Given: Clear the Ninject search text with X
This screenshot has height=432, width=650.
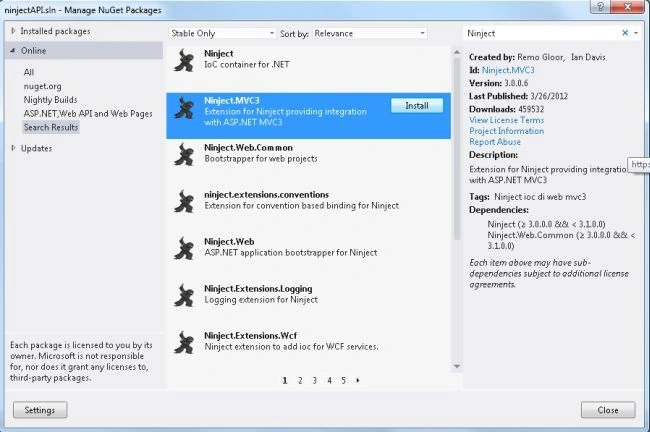Looking at the screenshot, I should pos(625,33).
